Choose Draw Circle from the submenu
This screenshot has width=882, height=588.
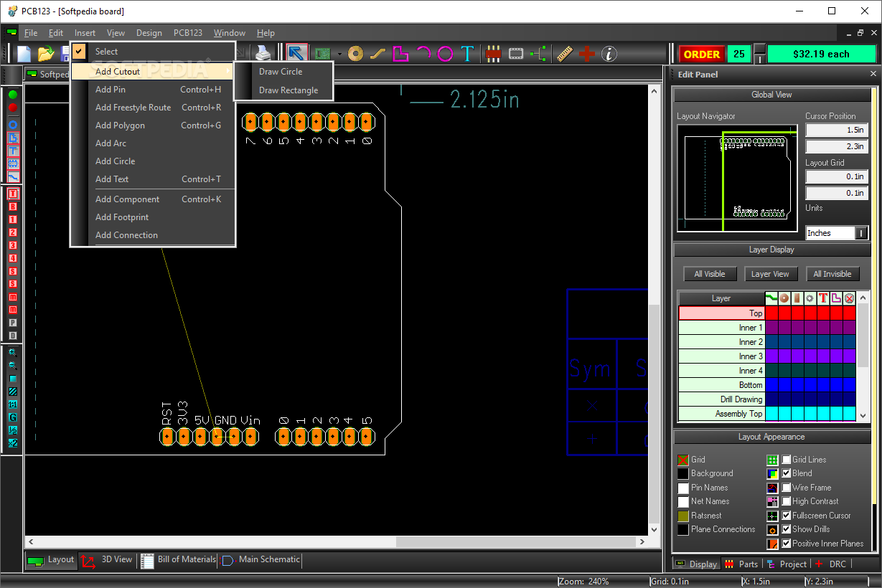pyautogui.click(x=281, y=72)
